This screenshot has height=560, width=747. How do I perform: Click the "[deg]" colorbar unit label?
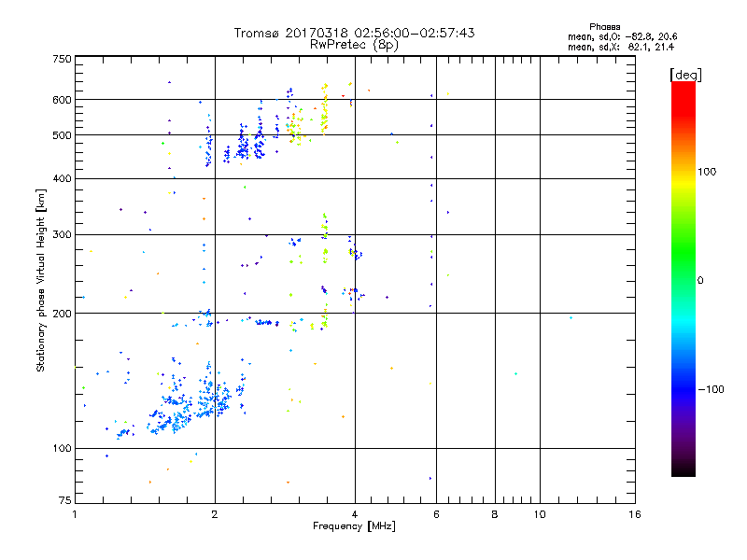[x=685, y=75]
